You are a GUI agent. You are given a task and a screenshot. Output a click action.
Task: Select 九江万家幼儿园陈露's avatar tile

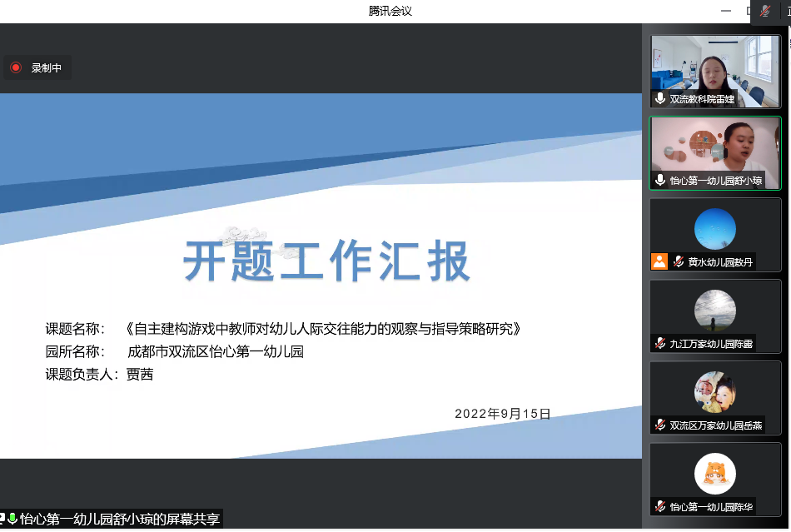coord(714,316)
